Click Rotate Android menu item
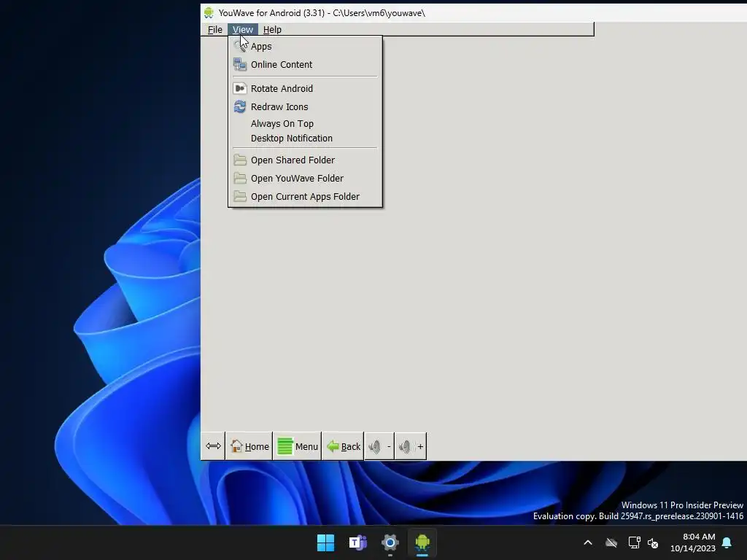 click(305, 88)
